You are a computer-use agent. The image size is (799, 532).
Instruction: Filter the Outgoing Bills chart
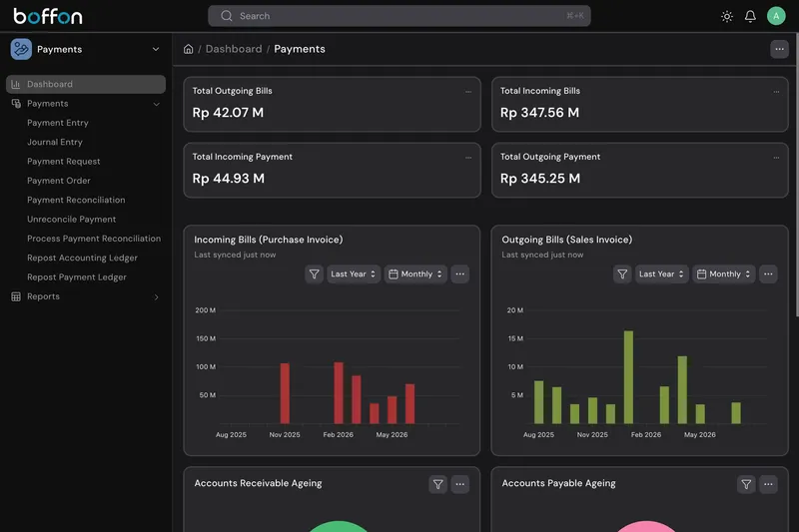point(622,273)
